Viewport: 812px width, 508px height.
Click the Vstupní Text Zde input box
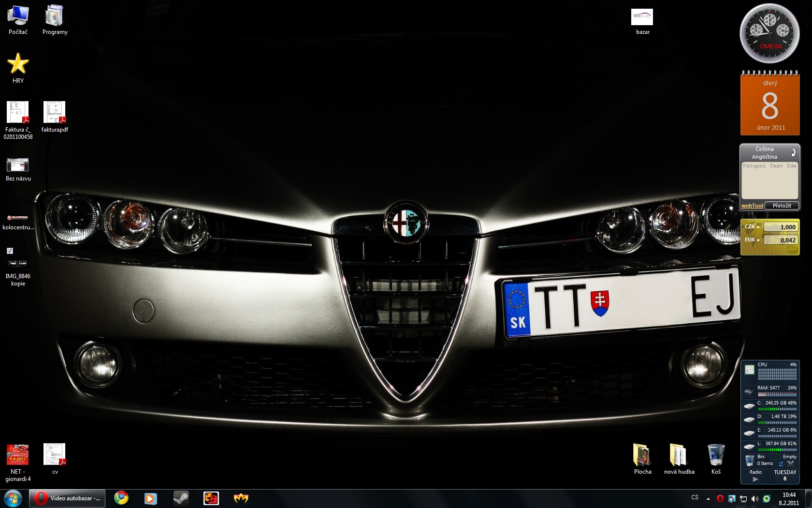pyautogui.click(x=769, y=180)
